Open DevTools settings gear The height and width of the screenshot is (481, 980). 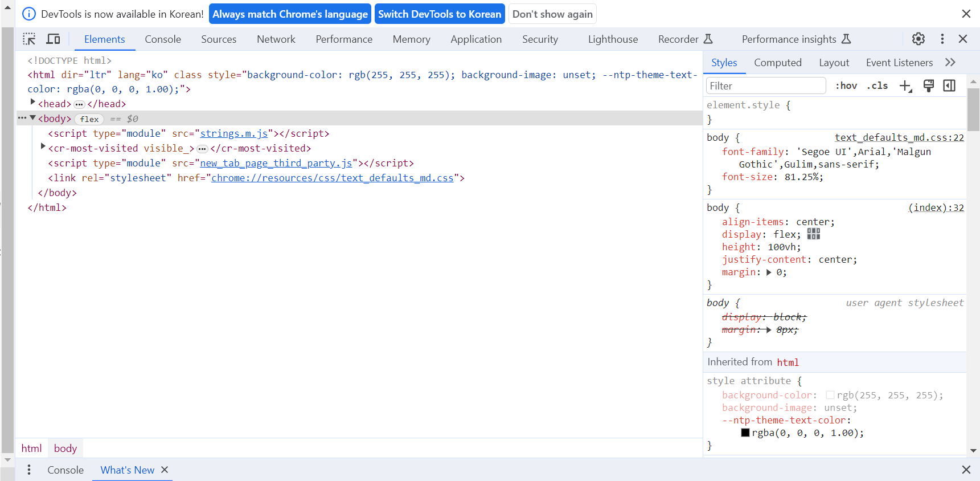[x=919, y=39]
